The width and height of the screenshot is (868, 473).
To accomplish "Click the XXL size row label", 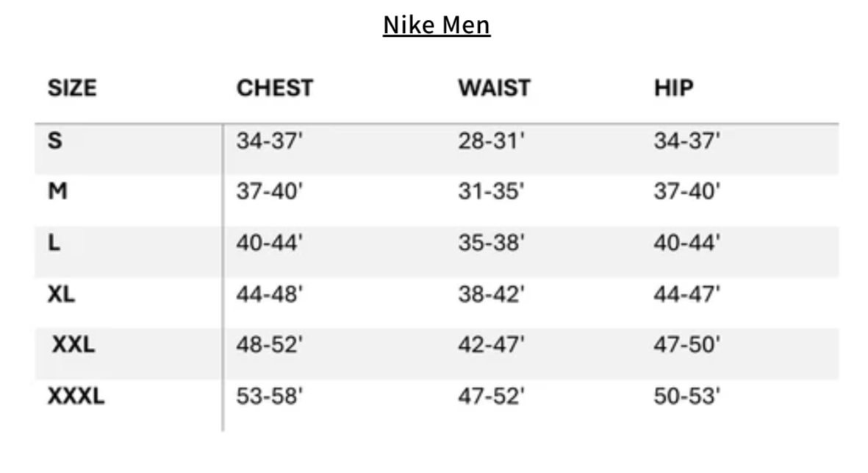I will pyautogui.click(x=73, y=344).
